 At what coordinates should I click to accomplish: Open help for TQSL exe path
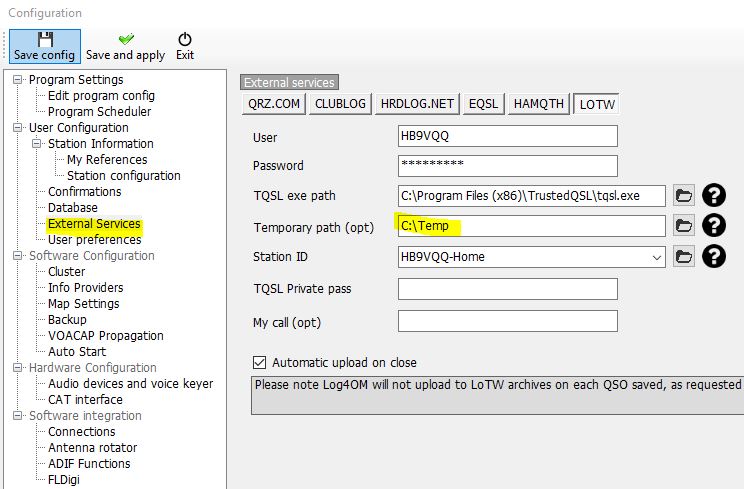coord(714,195)
